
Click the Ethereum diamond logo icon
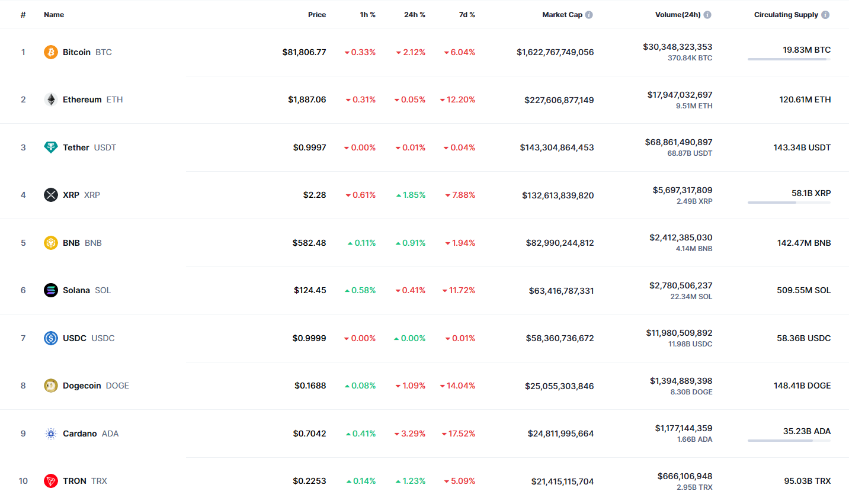tap(51, 99)
